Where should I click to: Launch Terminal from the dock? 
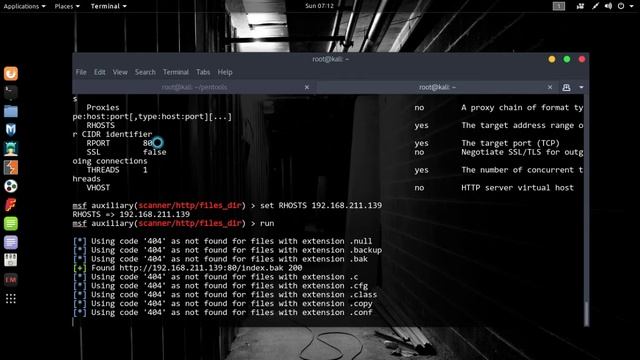pyautogui.click(x=11, y=92)
